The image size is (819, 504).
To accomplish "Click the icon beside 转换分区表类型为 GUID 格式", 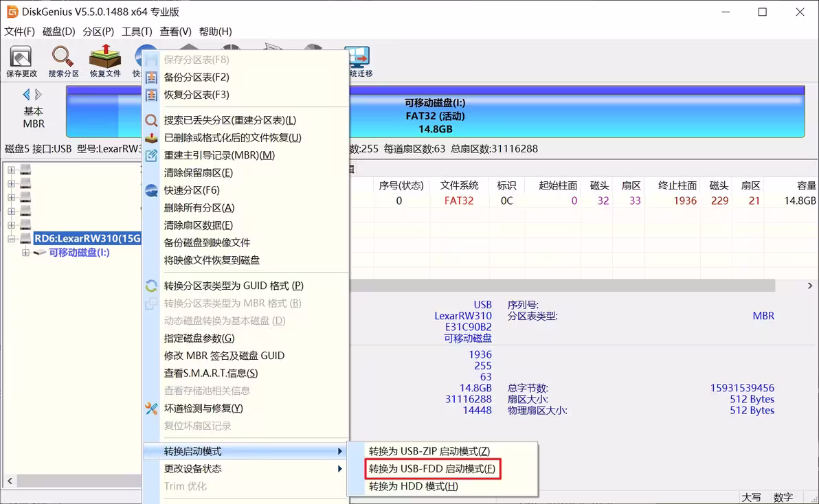I will (x=151, y=286).
